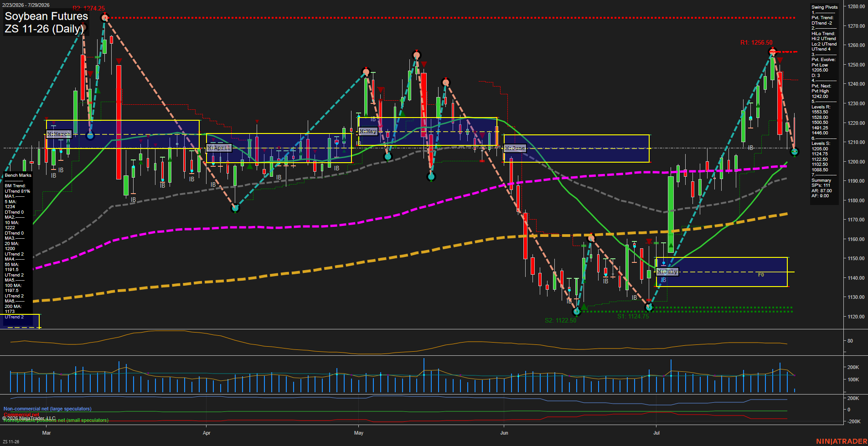Click the 'Jun' month label on time axis

tap(504, 433)
